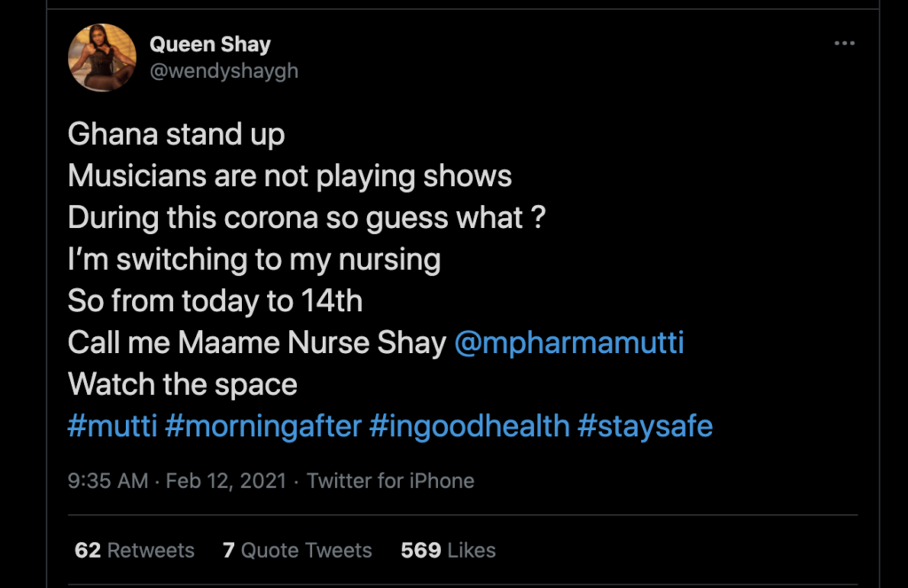This screenshot has width=908, height=588.
Task: Show the 569 Likes list
Action: pyautogui.click(x=448, y=550)
